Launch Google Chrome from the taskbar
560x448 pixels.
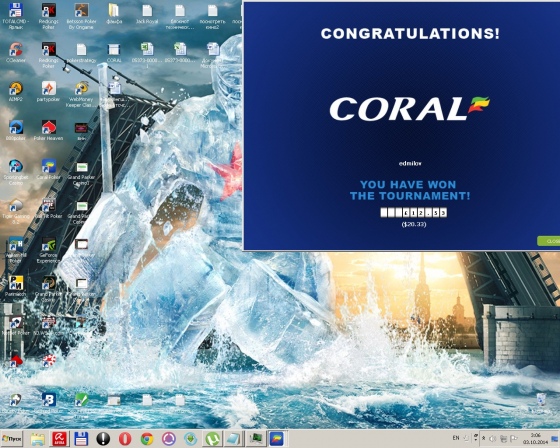pos(147,439)
